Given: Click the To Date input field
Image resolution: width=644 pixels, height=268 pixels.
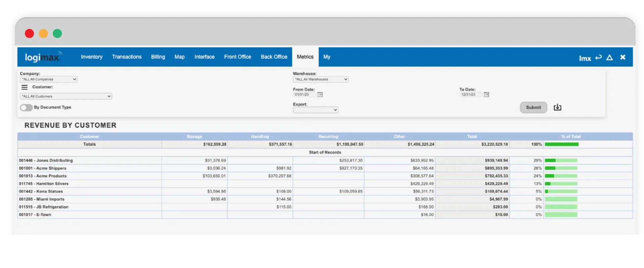Looking at the screenshot, I should coord(471,95).
